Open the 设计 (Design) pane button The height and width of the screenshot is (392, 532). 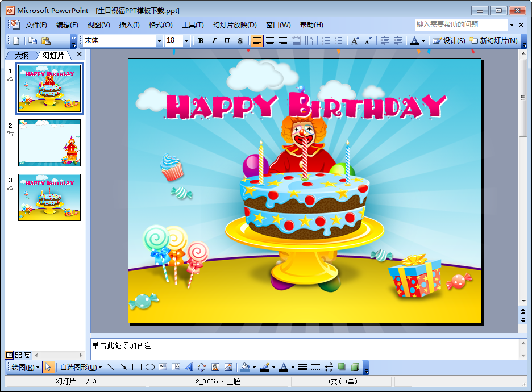449,41
